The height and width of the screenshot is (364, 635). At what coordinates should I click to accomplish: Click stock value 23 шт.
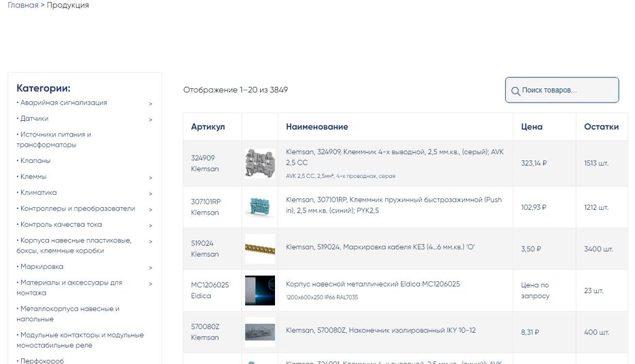[x=594, y=291]
